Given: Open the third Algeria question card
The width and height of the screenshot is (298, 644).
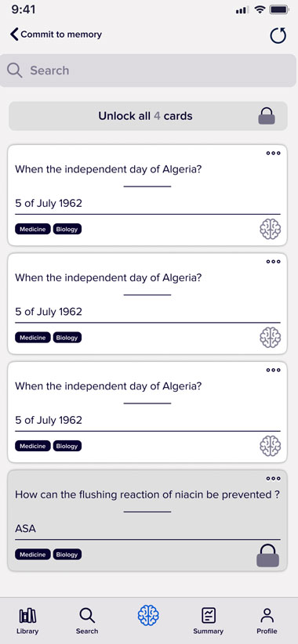Looking at the screenshot, I should click(147, 412).
